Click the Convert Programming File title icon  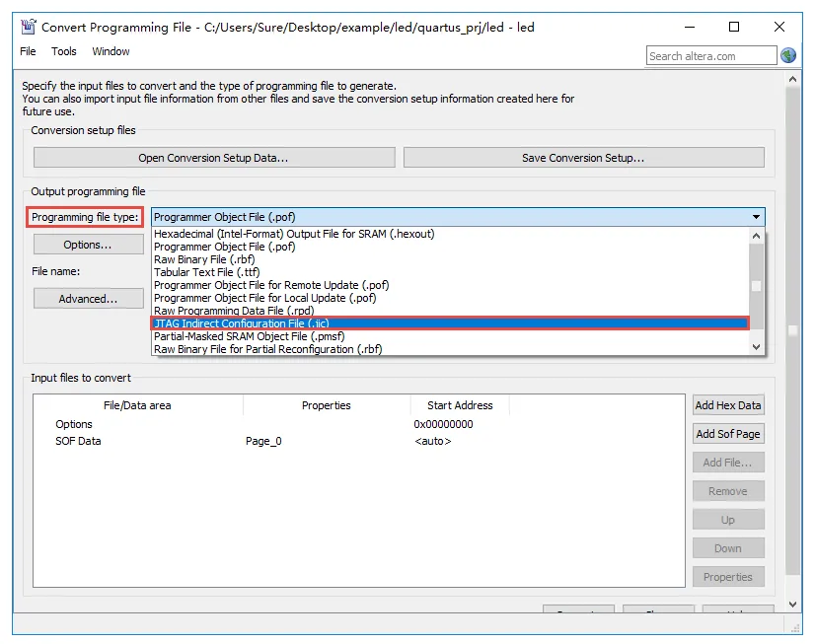(28, 27)
